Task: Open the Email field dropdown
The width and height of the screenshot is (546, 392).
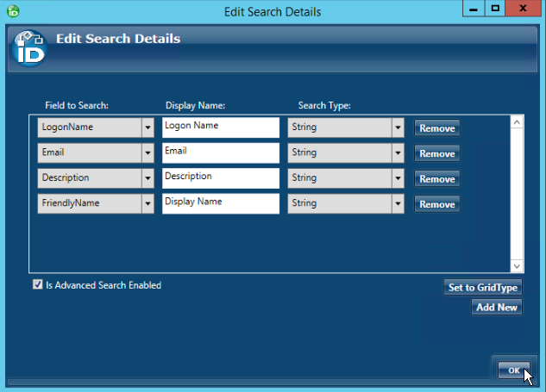Action: tap(147, 153)
